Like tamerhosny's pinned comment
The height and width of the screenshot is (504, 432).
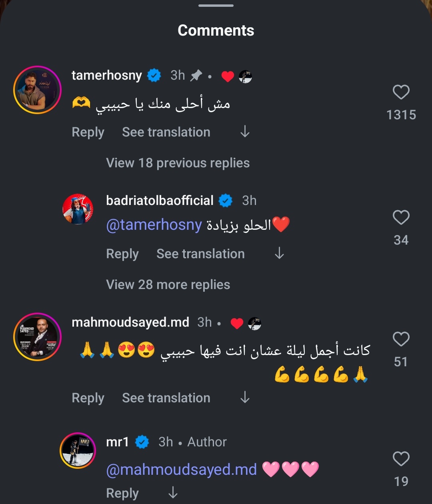tap(401, 92)
